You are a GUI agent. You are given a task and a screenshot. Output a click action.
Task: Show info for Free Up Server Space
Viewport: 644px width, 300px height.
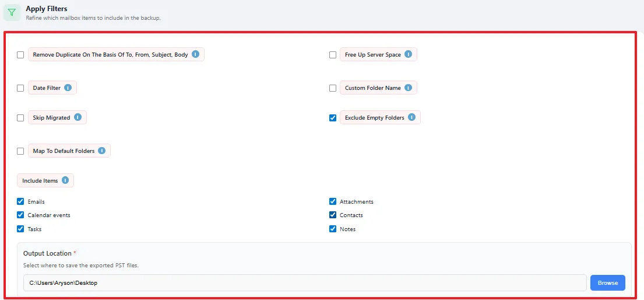point(408,54)
